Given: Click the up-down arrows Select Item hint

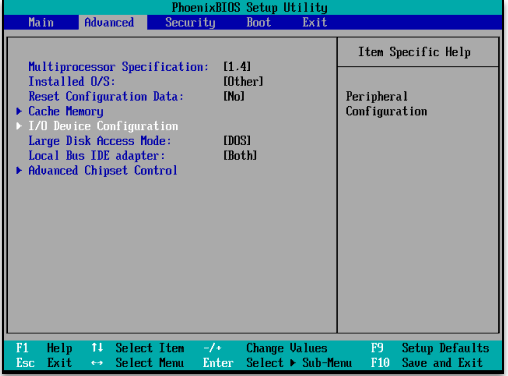Looking at the screenshot, I should (138, 348).
